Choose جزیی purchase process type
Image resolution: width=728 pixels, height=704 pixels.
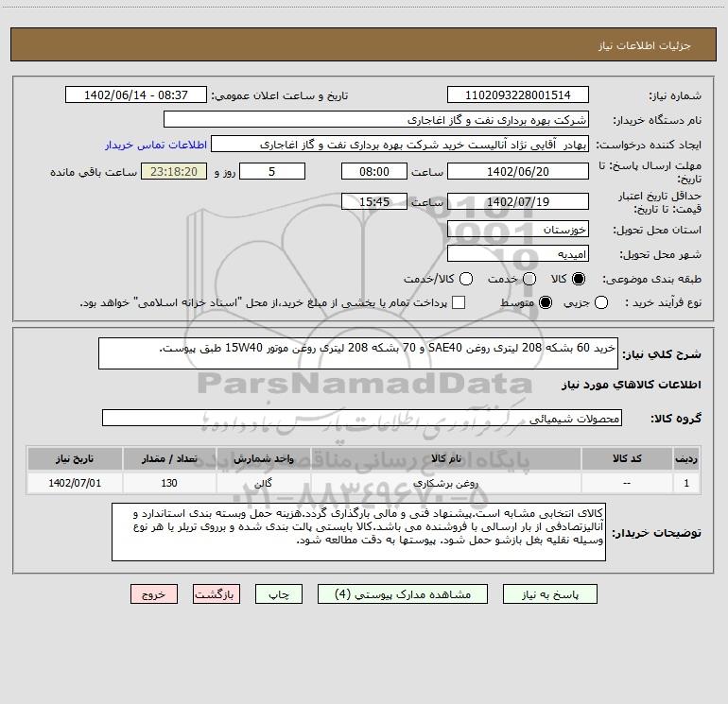601,302
